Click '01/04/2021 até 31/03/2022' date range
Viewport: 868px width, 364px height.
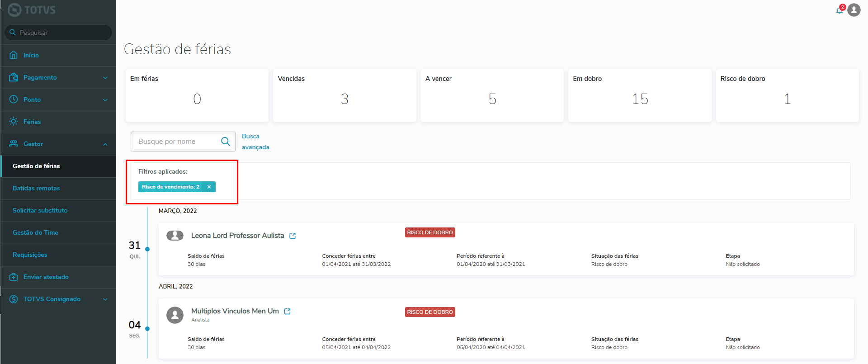coord(356,264)
